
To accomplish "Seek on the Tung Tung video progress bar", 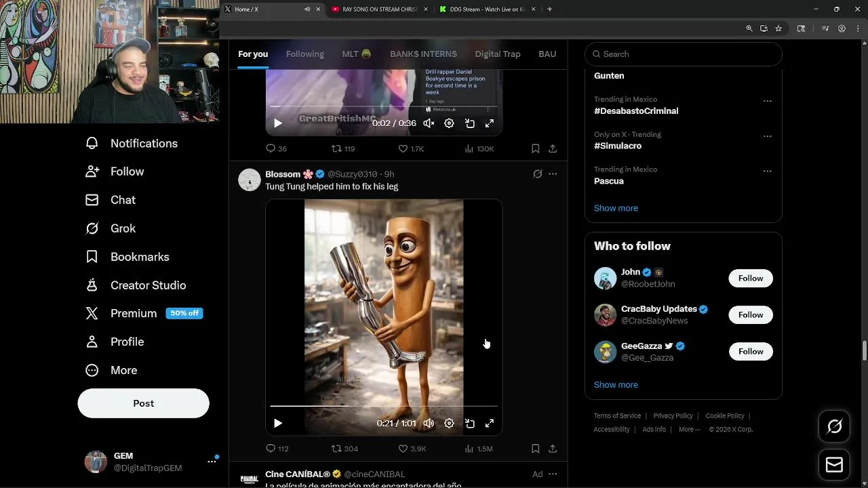I will point(383,406).
